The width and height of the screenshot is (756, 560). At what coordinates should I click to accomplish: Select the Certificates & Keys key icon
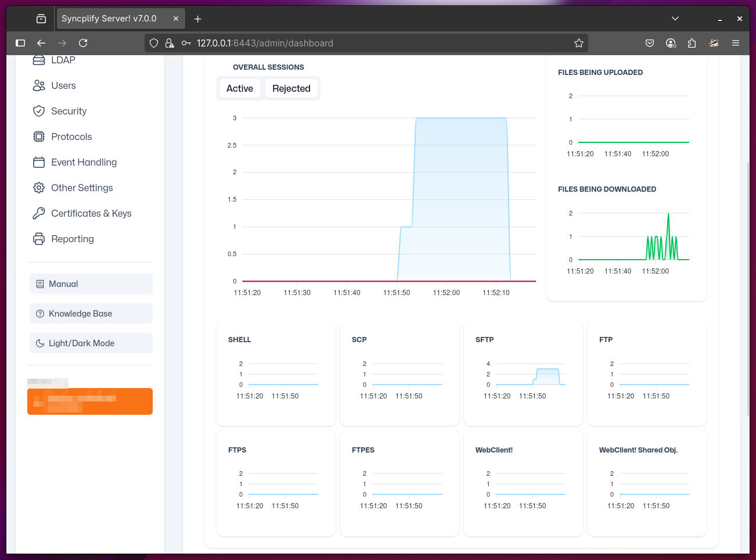tap(38, 213)
